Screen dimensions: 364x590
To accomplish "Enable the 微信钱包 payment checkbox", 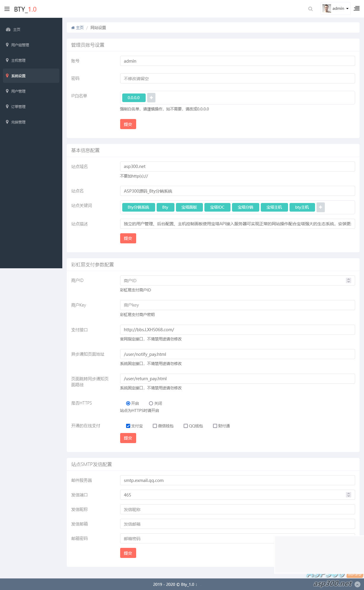I will pos(155,426).
